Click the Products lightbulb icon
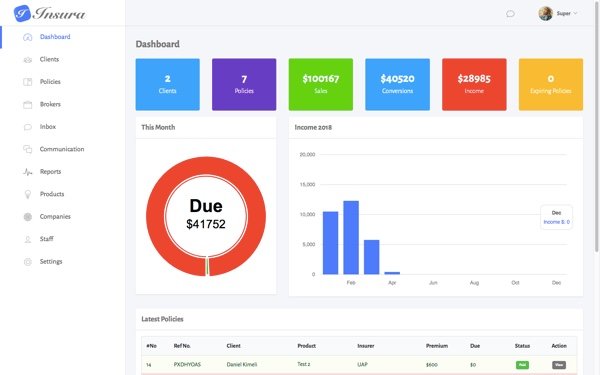 (28, 194)
